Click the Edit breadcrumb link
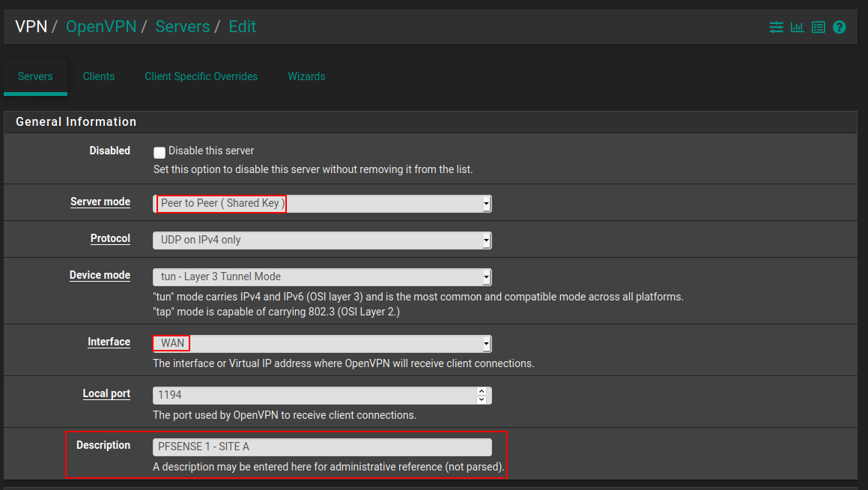 243,26
